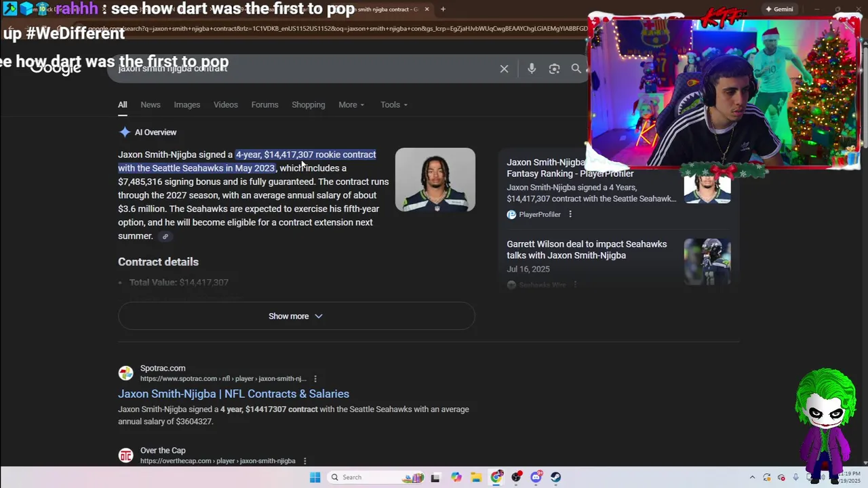Start voice search with the microphone icon
This screenshot has width=868, height=488.
pyautogui.click(x=532, y=68)
